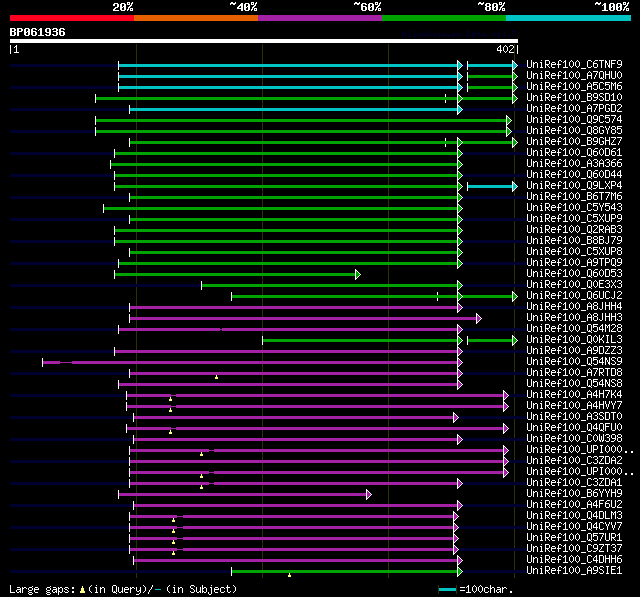This screenshot has width=640, height=597.
Task: Click the red 20% identity legend segment
Action: 72,18
